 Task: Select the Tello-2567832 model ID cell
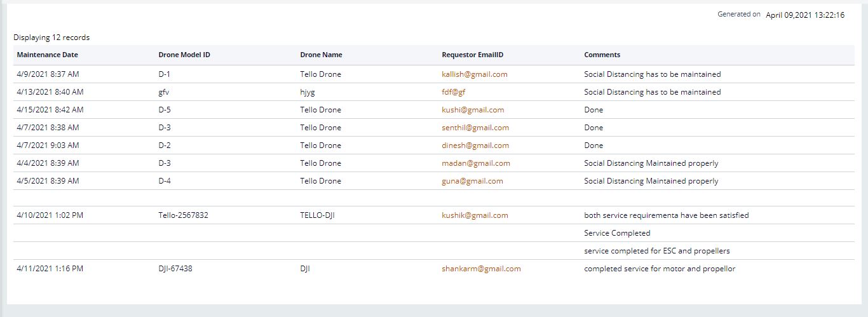183,215
